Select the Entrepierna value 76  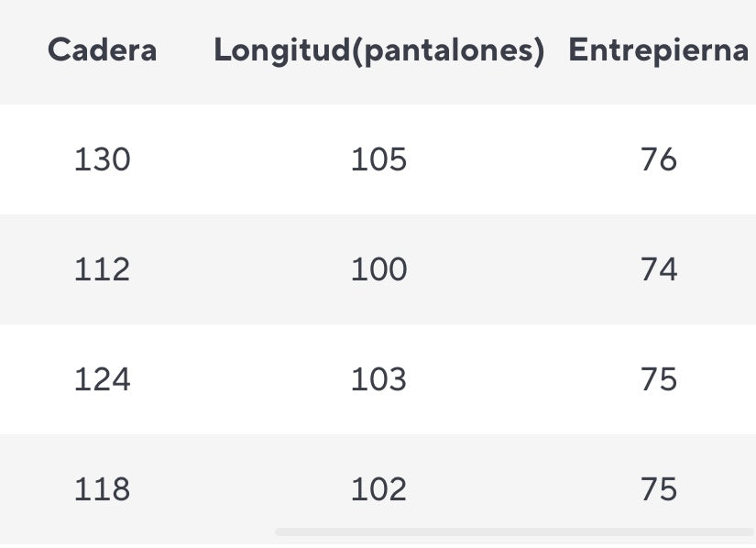point(659,159)
